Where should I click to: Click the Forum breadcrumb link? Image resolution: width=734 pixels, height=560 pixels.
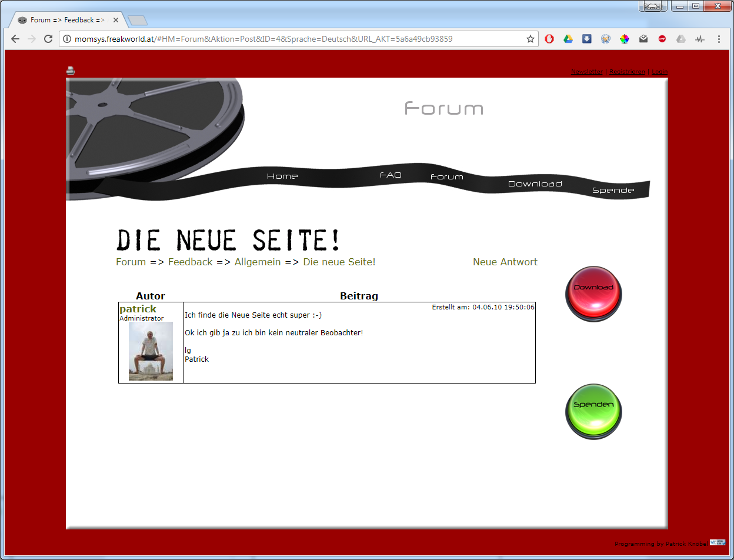(x=131, y=262)
